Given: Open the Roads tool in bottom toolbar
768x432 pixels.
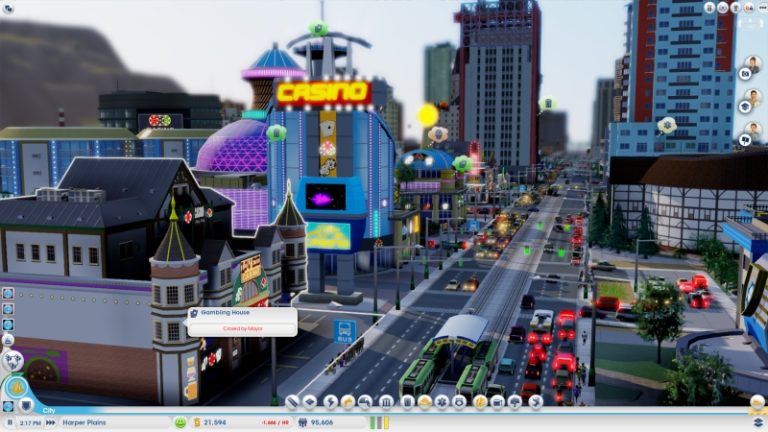Looking at the screenshot, I should 292,402.
